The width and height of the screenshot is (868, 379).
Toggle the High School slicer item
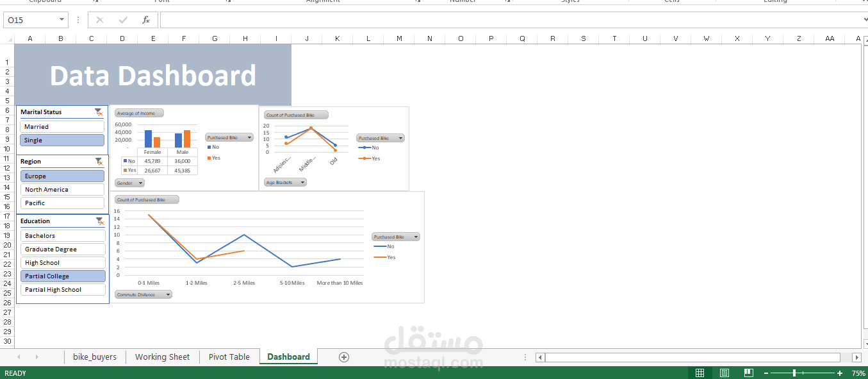coord(63,263)
